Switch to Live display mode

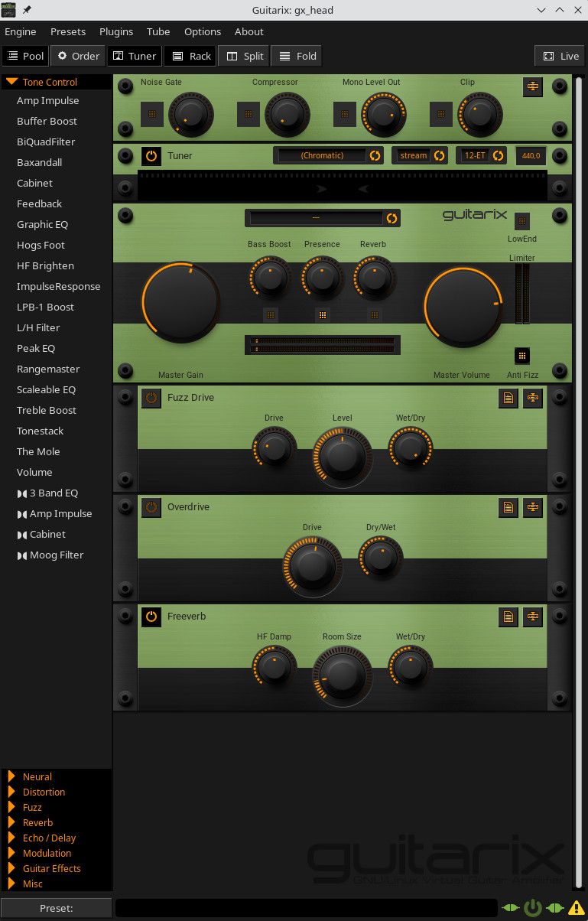tap(560, 56)
